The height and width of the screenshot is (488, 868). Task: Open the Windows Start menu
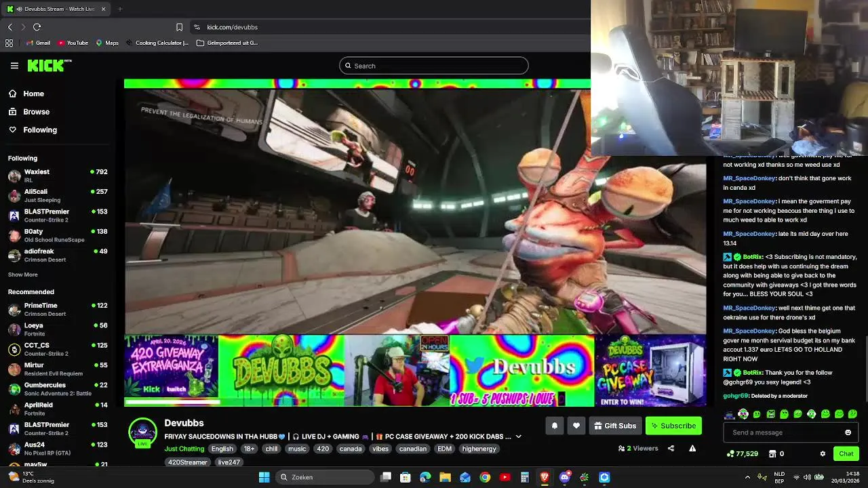click(x=264, y=477)
